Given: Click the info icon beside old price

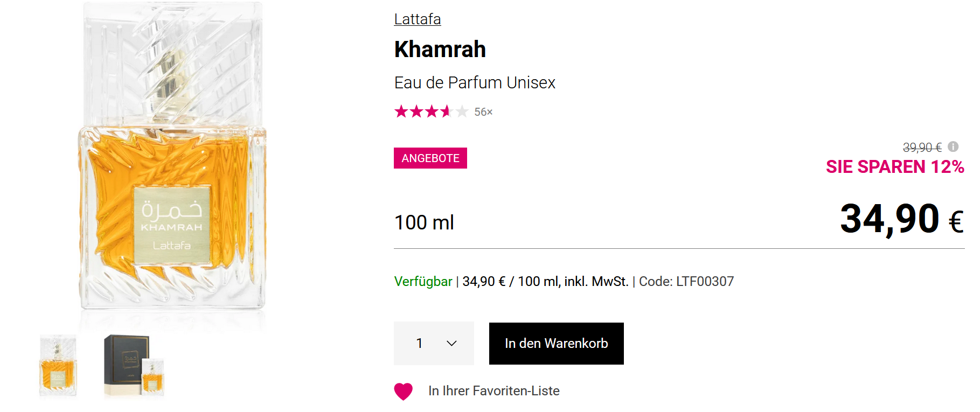Looking at the screenshot, I should pyautogui.click(x=953, y=146).
